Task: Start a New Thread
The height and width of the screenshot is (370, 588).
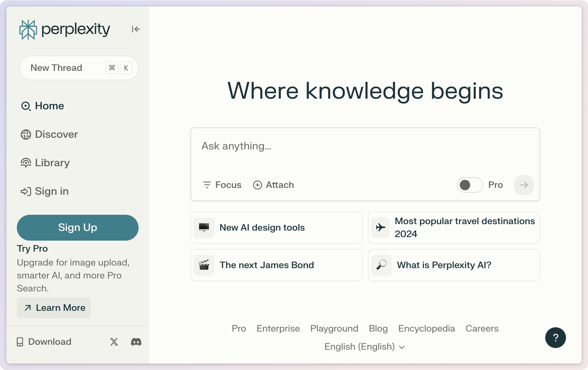Action: [57, 68]
